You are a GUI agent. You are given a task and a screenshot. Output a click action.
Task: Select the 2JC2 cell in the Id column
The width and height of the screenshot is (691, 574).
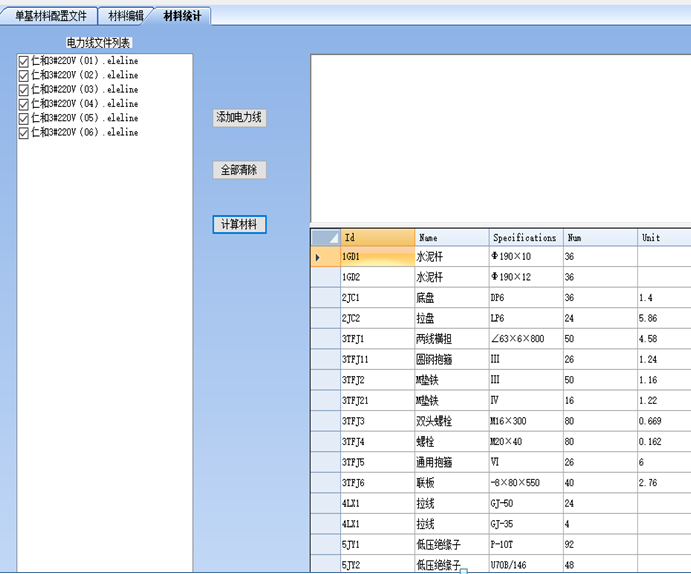pos(377,318)
